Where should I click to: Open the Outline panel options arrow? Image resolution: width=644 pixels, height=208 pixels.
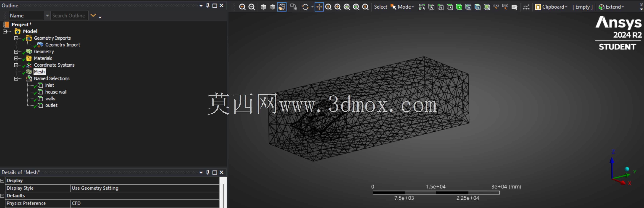[x=201, y=6]
